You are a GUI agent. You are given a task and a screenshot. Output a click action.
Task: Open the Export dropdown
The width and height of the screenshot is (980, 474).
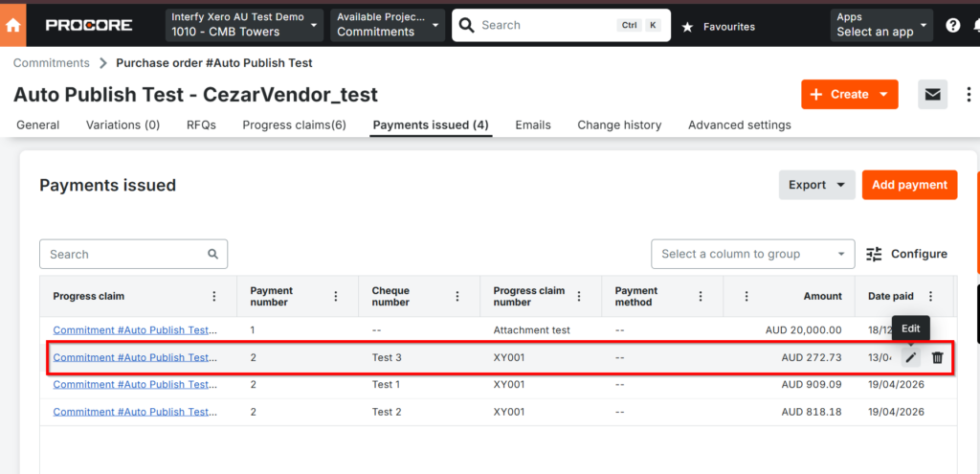(817, 185)
